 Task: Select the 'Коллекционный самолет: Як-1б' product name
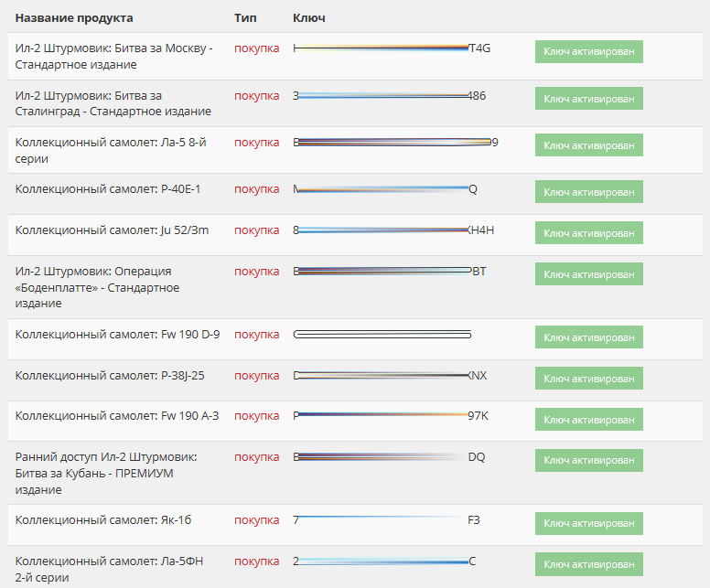103,520
